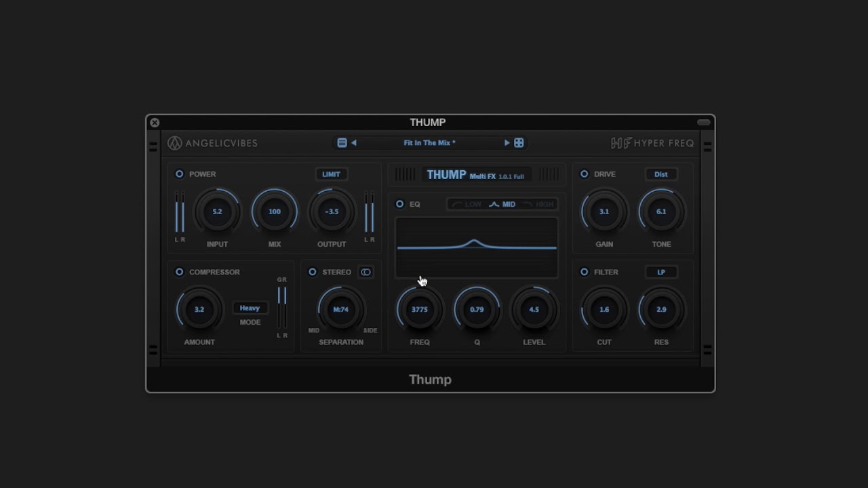Click the INPUT knob
The width and height of the screenshot is (868, 488).
(217, 211)
